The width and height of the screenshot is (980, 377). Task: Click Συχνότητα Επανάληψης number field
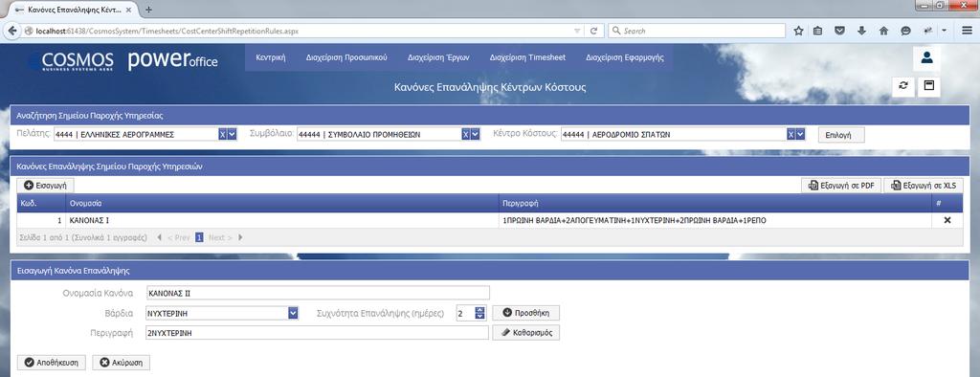coord(465,313)
